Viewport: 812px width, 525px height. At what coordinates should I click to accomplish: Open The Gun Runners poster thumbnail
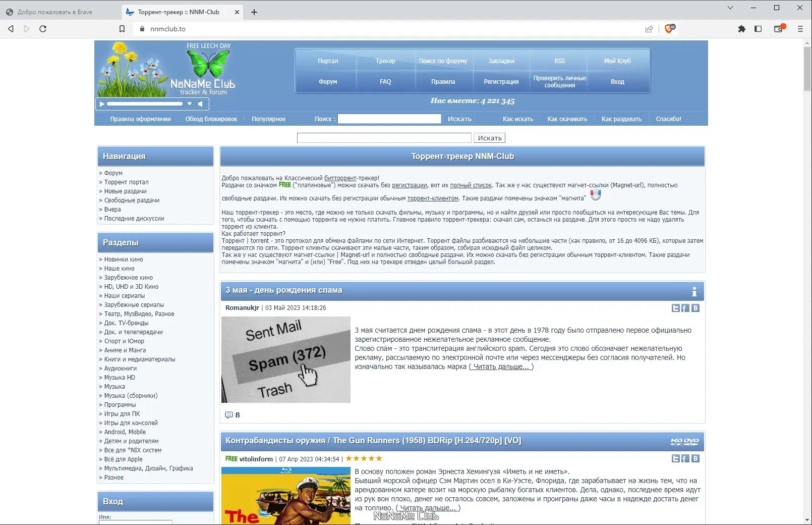tap(286, 496)
